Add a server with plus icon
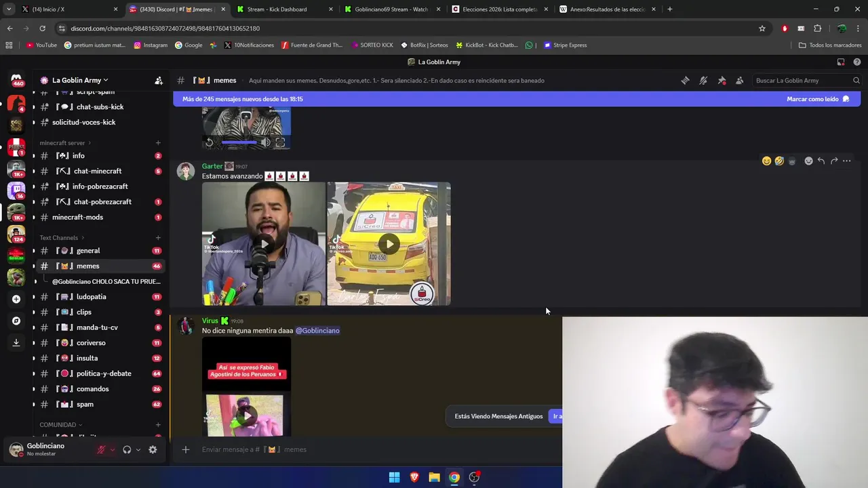 (x=16, y=299)
